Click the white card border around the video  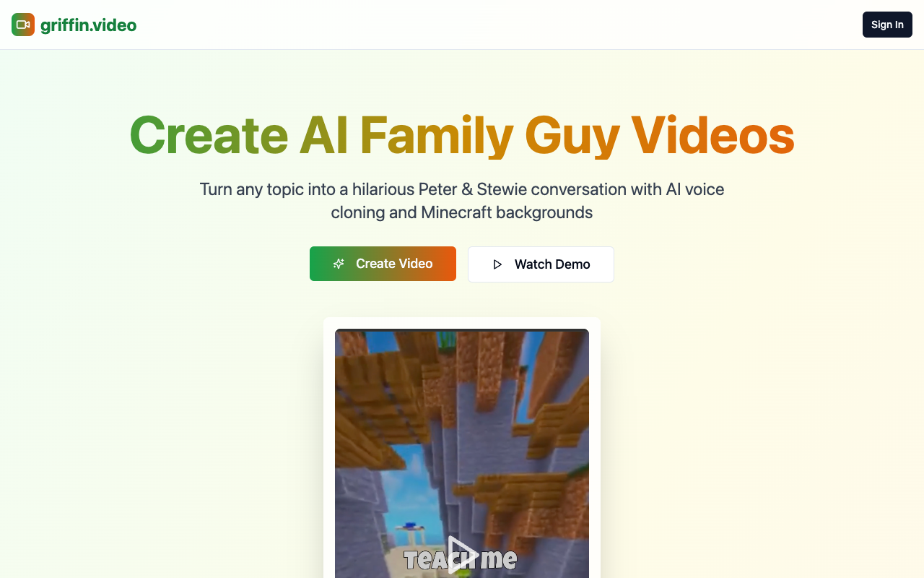[x=462, y=322]
